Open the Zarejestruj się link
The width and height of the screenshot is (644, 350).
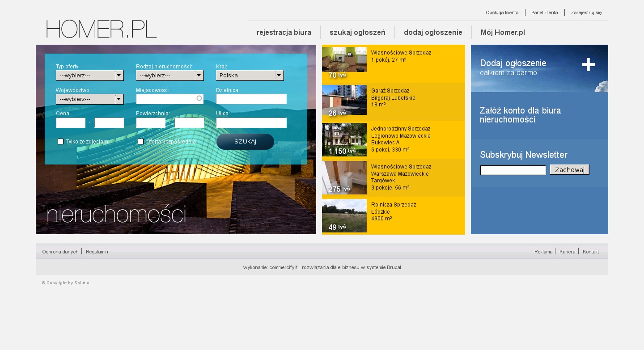click(x=586, y=13)
